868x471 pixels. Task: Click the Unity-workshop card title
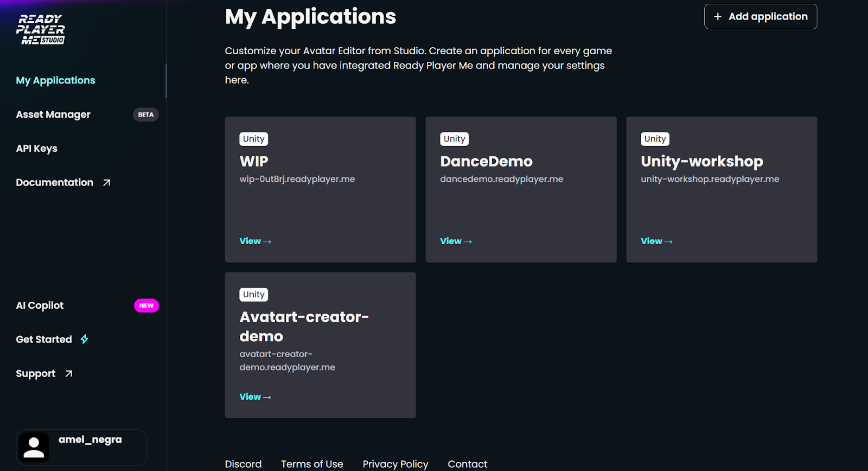(702, 162)
